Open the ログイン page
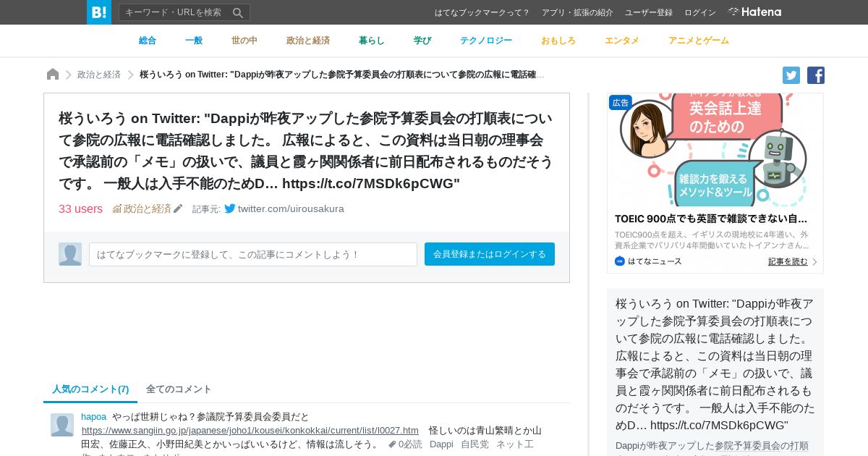This screenshot has width=868, height=456. pyautogui.click(x=699, y=12)
